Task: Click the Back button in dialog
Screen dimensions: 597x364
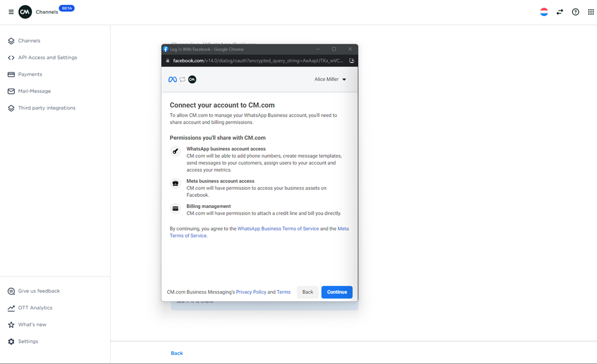Action: click(x=308, y=292)
